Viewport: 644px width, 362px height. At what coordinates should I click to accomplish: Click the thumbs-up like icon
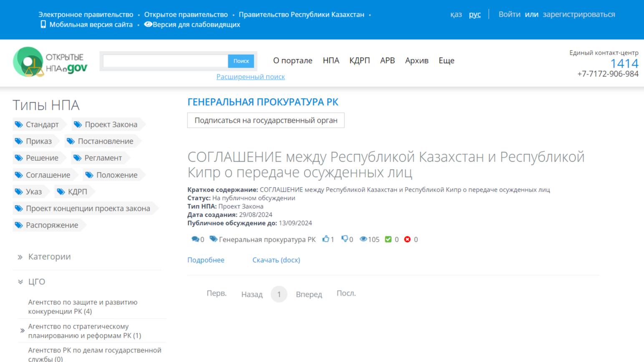(326, 239)
